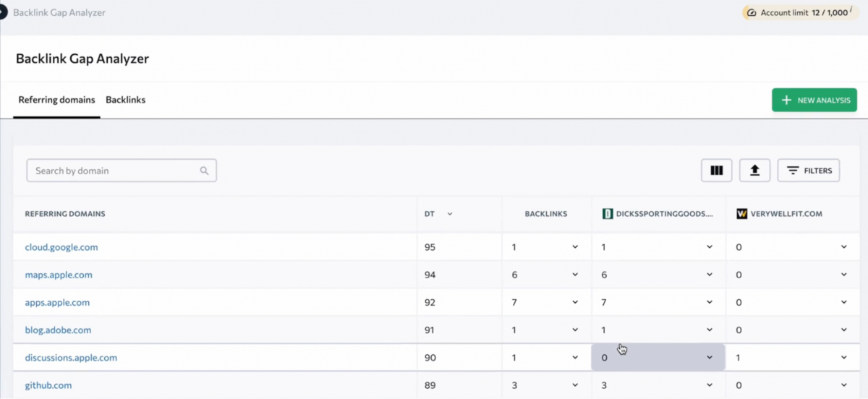Select the Referring domains tab
Screen dimensions: 868x399
click(x=56, y=100)
